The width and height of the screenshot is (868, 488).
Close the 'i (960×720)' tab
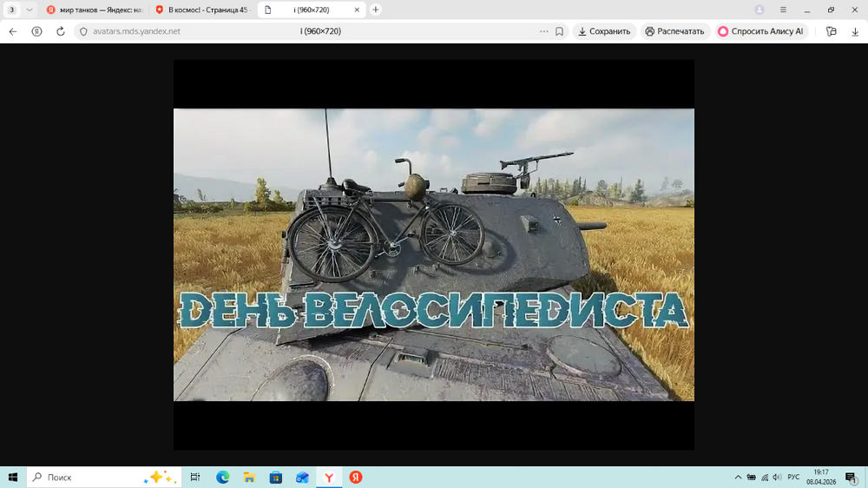click(357, 10)
